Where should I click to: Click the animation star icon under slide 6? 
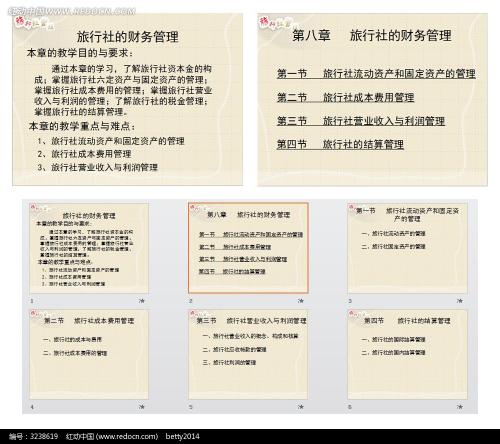pyautogui.click(x=460, y=407)
